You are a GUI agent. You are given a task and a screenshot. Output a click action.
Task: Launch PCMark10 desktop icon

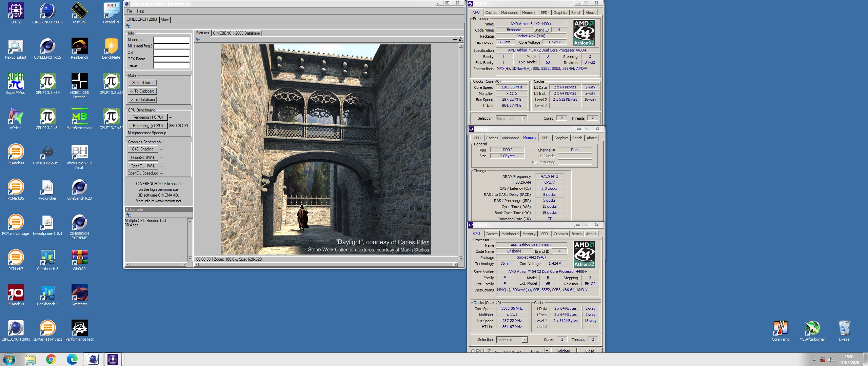click(16, 295)
